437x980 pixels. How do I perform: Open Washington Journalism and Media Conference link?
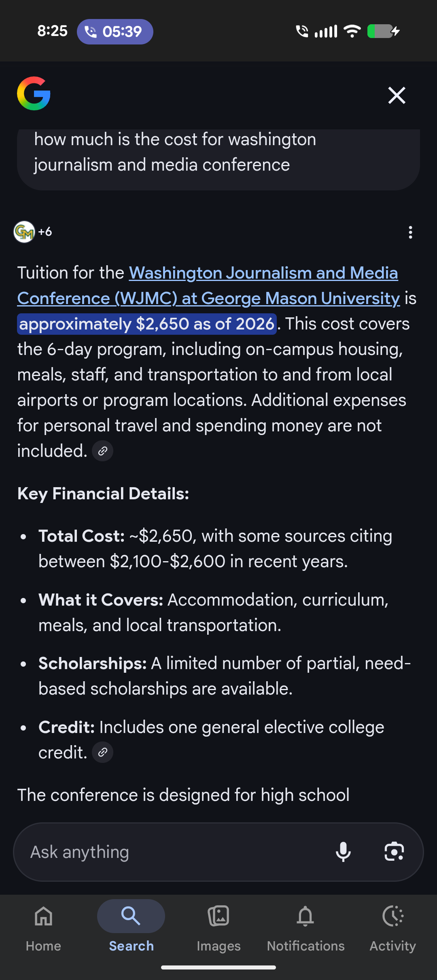(263, 273)
